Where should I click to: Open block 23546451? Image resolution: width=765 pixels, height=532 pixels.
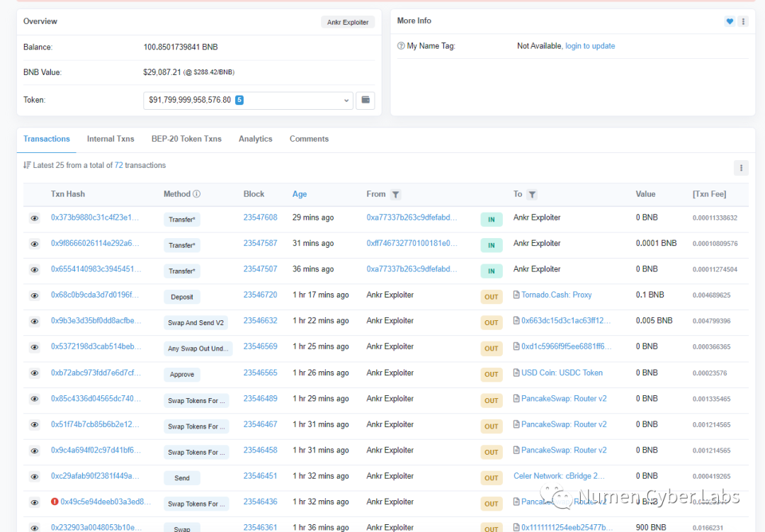261,476
